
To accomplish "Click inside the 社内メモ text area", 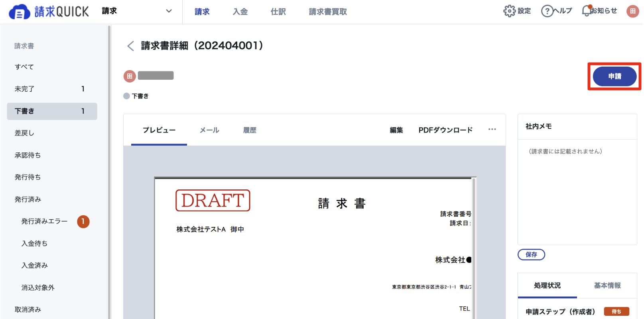I will [577, 192].
